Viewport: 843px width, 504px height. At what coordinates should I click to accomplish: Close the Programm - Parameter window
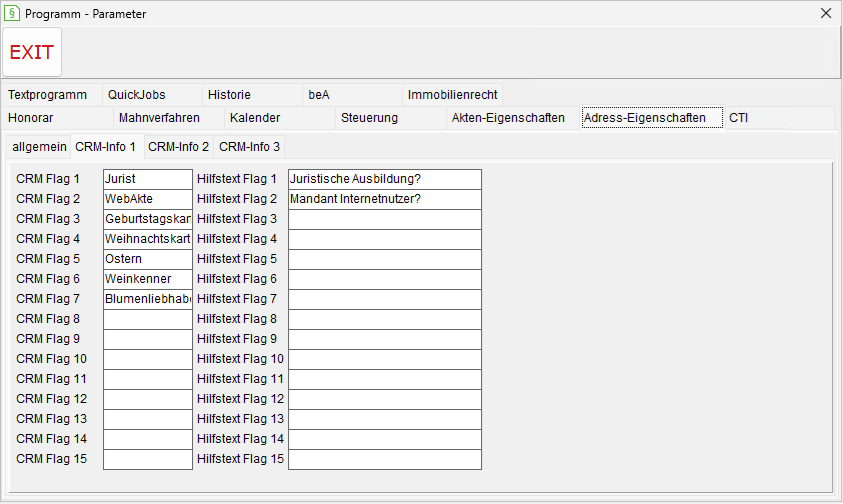(826, 13)
